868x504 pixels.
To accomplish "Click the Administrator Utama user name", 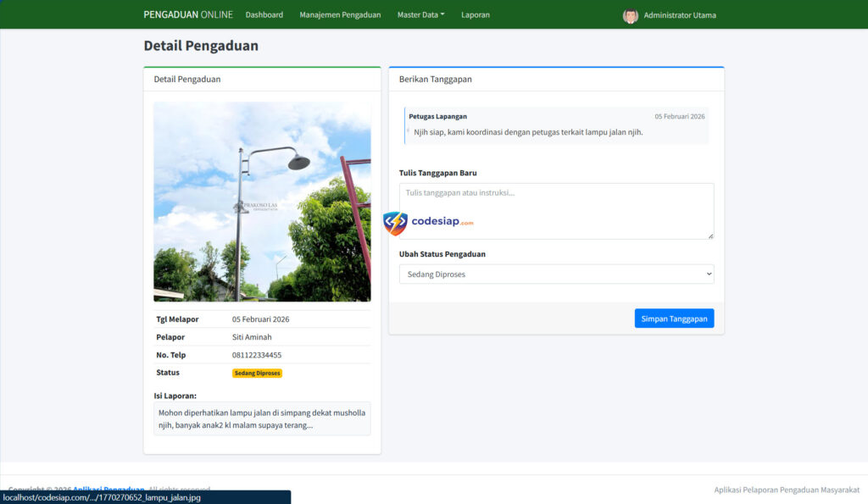I will [679, 15].
